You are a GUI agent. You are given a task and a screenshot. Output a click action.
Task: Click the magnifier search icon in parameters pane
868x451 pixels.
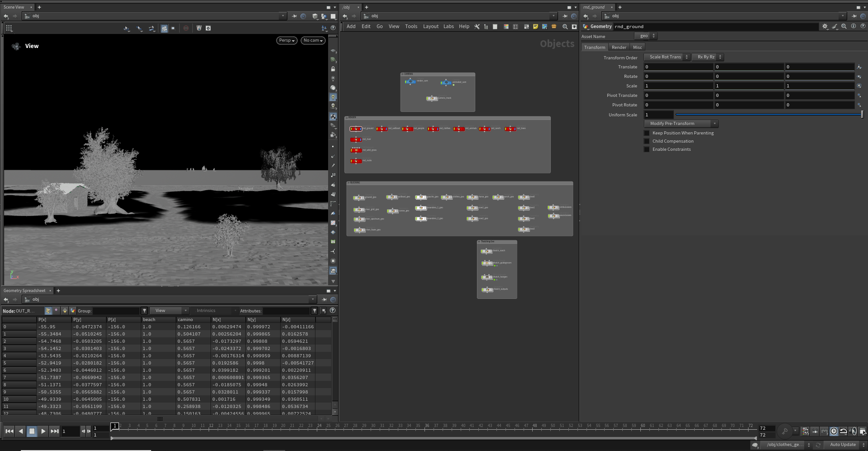click(x=844, y=27)
